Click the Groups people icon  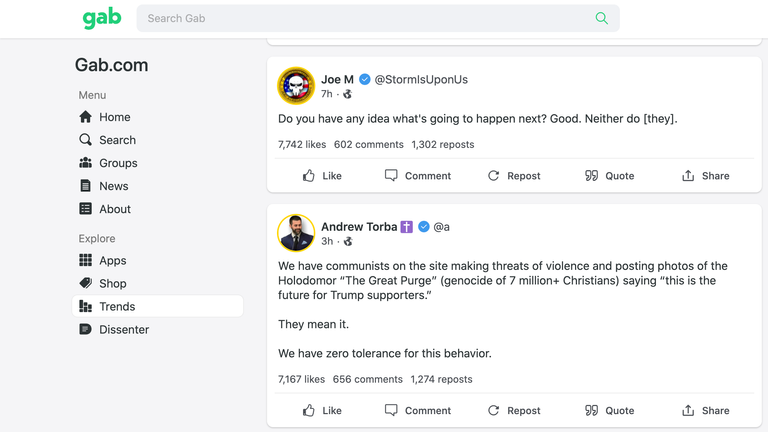[85, 163]
